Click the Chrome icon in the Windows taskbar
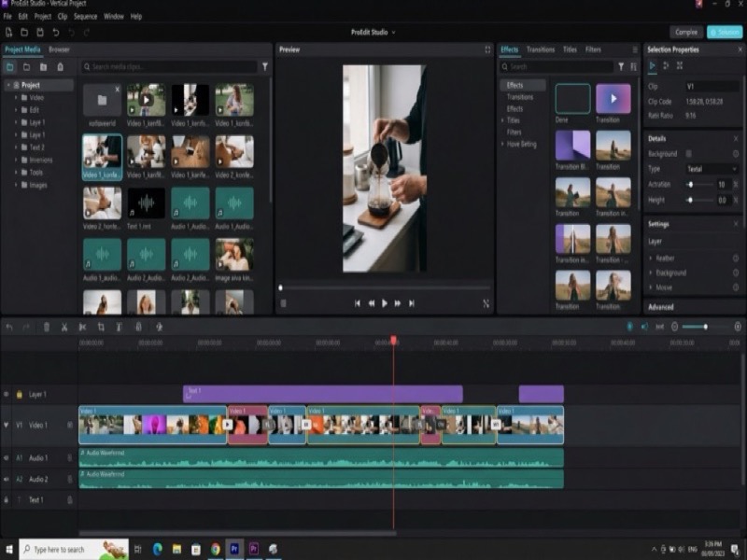Viewport: 747px width, 560px height. (x=215, y=550)
